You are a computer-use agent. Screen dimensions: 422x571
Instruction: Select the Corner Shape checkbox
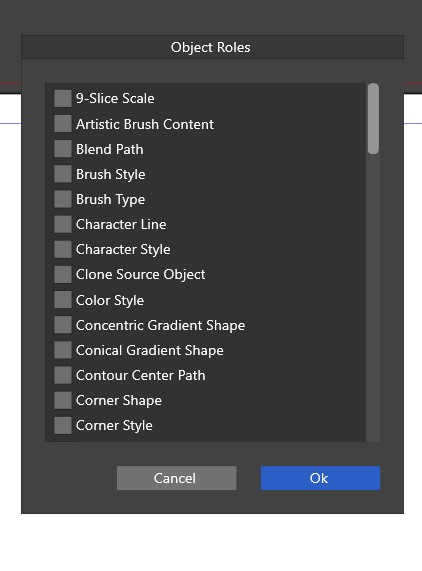coord(63,400)
